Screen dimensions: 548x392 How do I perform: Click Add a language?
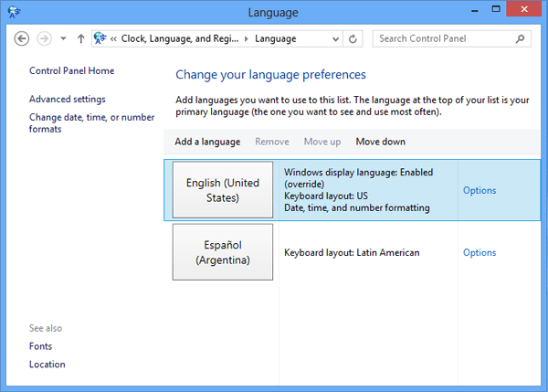207,142
